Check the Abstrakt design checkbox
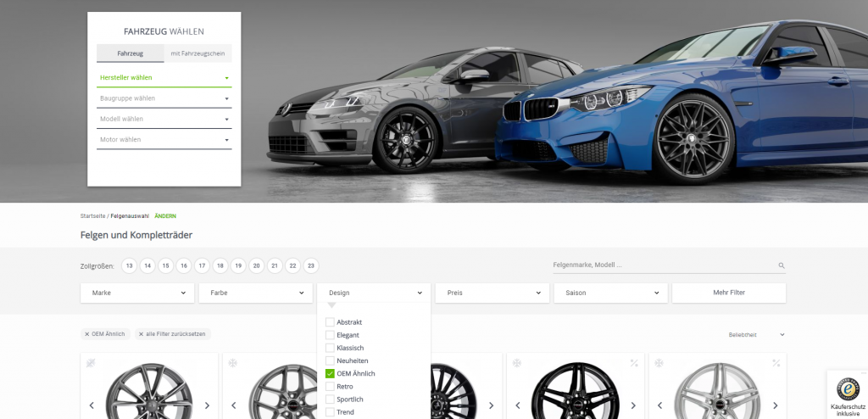Image resolution: width=868 pixels, height=419 pixels. click(x=330, y=322)
